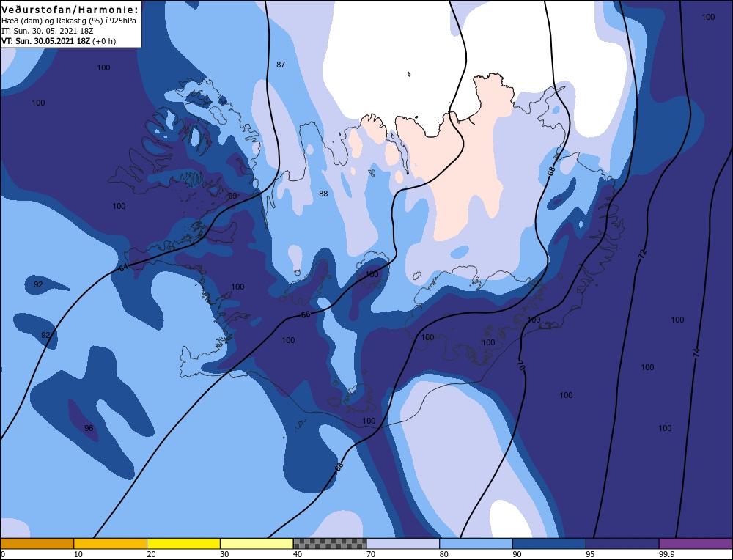The image size is (733, 560).
Task: Click the legend tick label 80
Action: 443,554
